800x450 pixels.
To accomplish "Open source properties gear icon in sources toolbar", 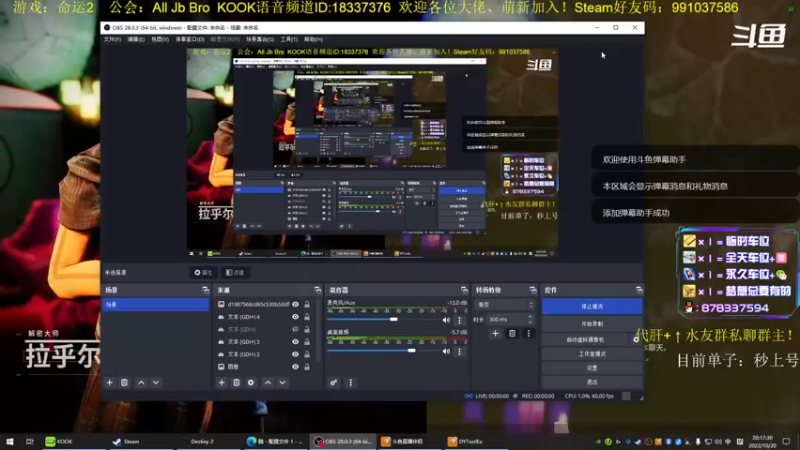I will coord(251,382).
